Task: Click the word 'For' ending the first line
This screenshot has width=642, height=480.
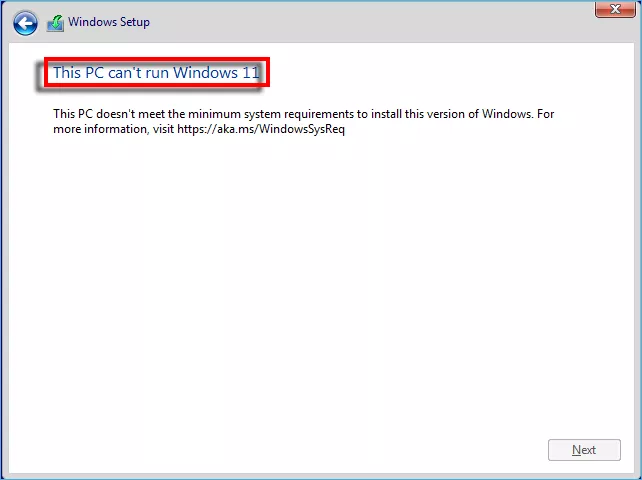Action: (x=545, y=114)
